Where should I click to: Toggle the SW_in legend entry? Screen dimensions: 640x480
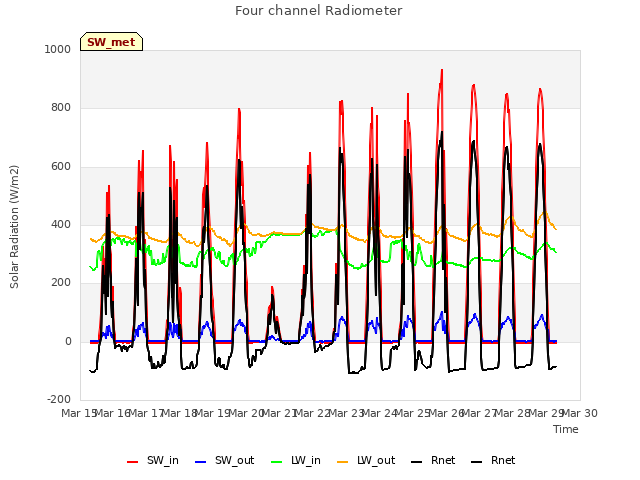click(x=153, y=461)
